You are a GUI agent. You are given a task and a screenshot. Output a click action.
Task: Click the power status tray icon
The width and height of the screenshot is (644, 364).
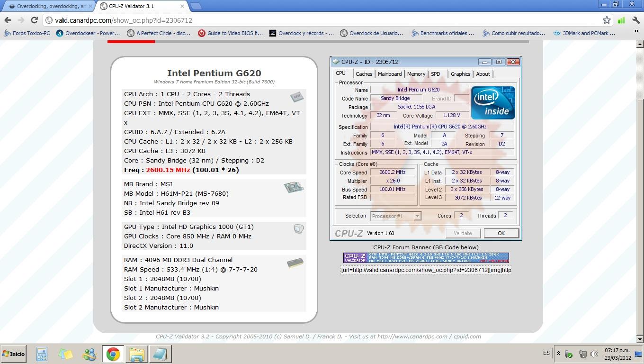point(569,354)
